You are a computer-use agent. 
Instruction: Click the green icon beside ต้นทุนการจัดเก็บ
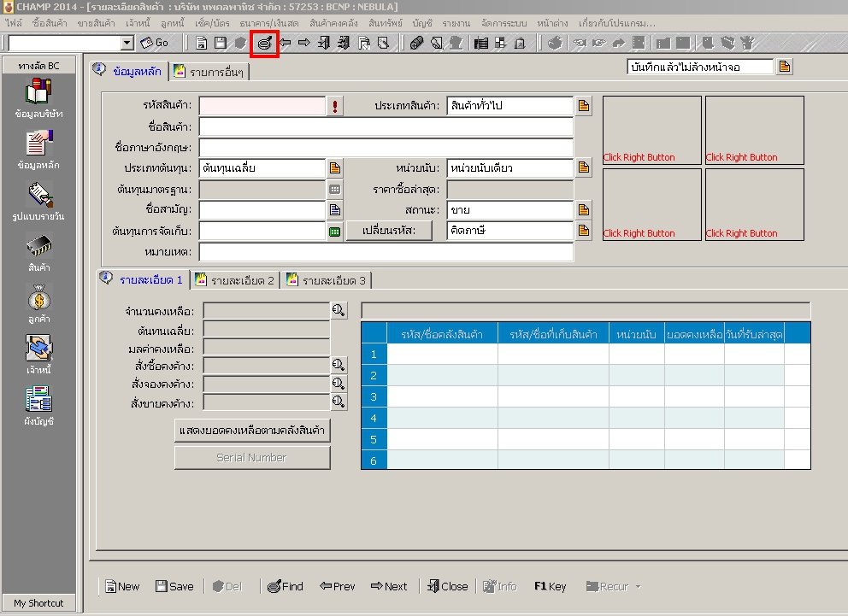pos(335,232)
